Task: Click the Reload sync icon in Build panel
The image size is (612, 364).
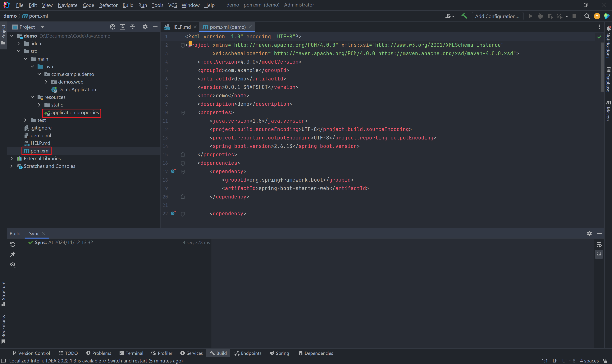Action: [x=13, y=244]
